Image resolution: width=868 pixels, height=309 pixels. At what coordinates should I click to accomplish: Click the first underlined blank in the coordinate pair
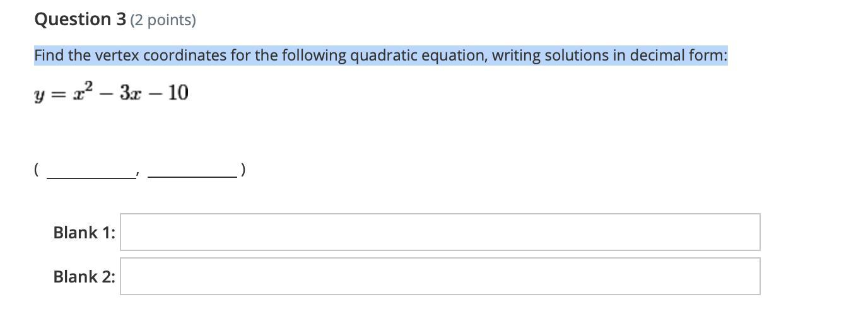point(91,172)
